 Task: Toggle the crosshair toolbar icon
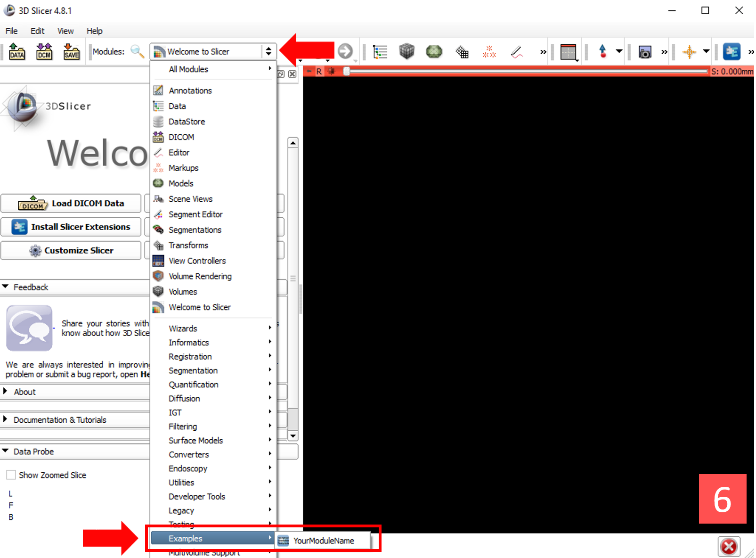(x=689, y=51)
